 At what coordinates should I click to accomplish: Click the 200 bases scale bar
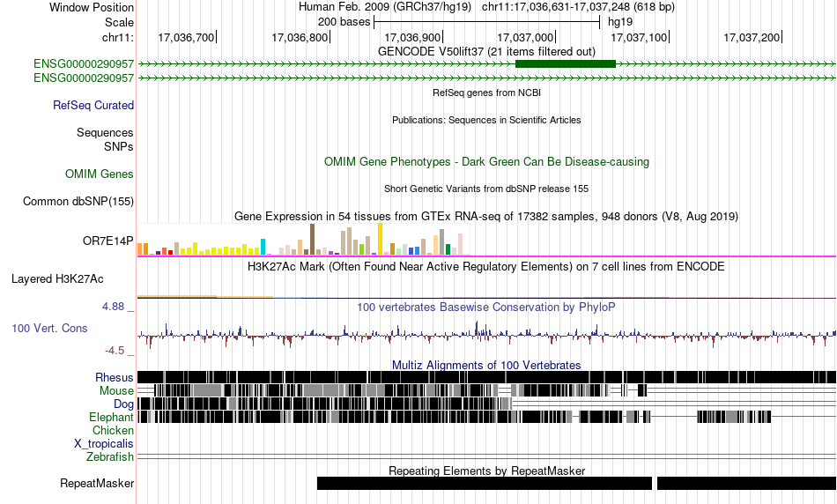tap(487, 22)
